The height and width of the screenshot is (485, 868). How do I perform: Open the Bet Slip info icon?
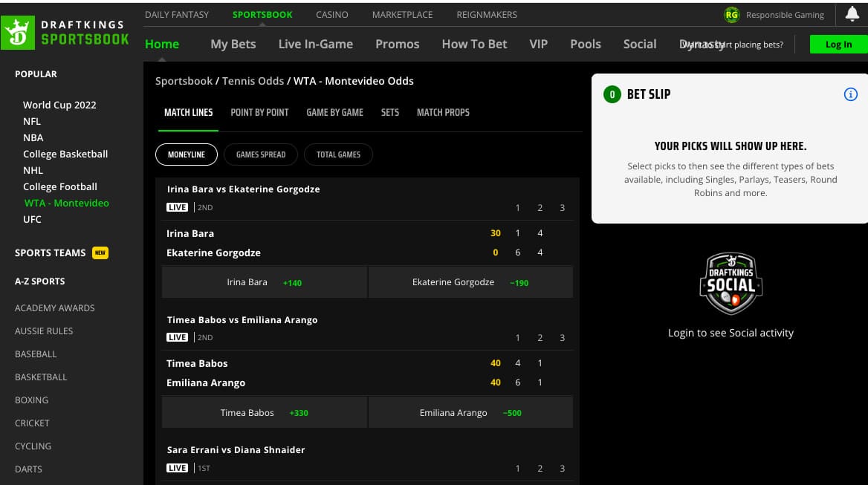click(850, 94)
